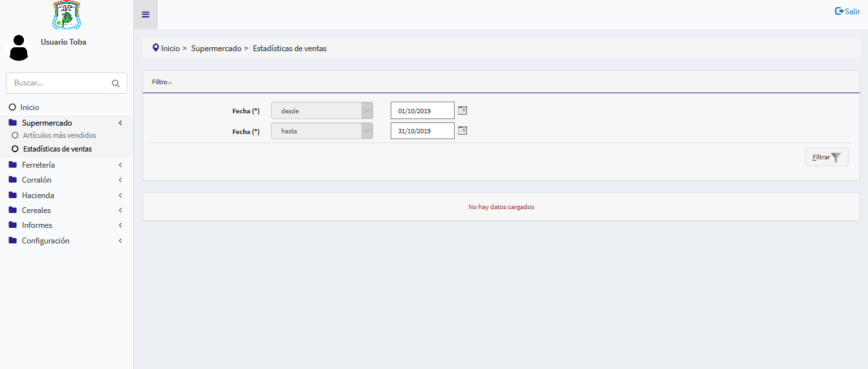Select Artículos más vendidos menu item
Image resolution: width=868 pixels, height=369 pixels.
tap(60, 135)
